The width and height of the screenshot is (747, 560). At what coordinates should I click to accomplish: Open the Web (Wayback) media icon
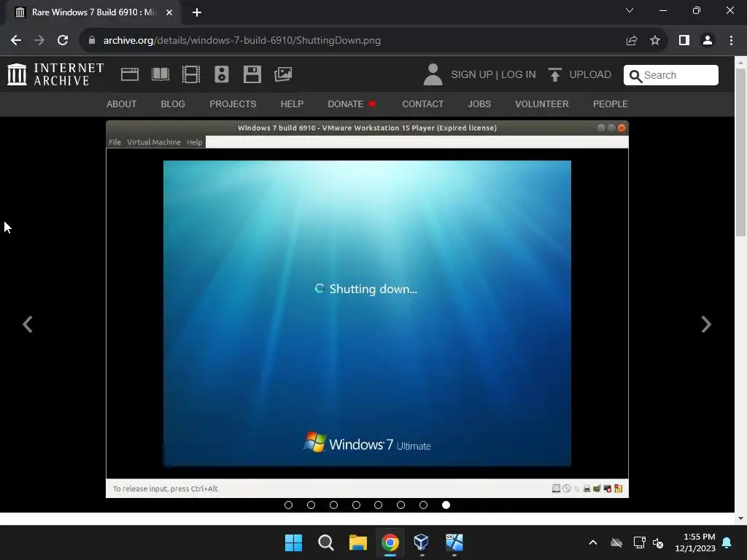(x=130, y=74)
